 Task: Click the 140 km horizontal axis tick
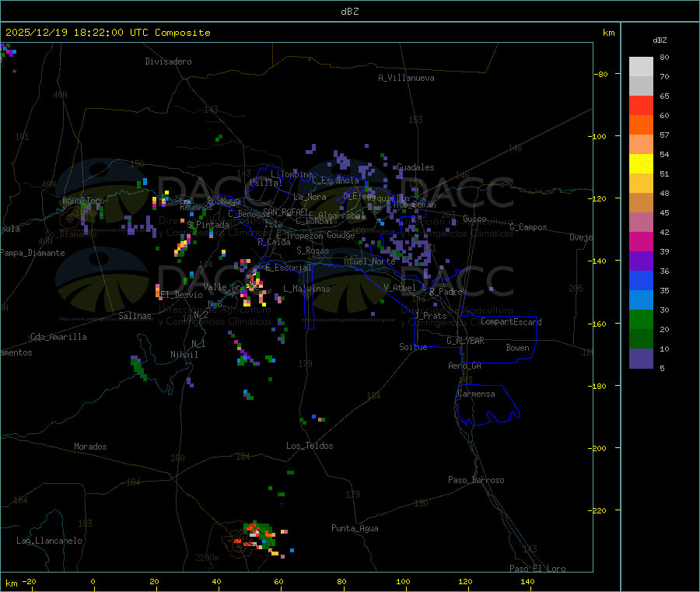527,581
